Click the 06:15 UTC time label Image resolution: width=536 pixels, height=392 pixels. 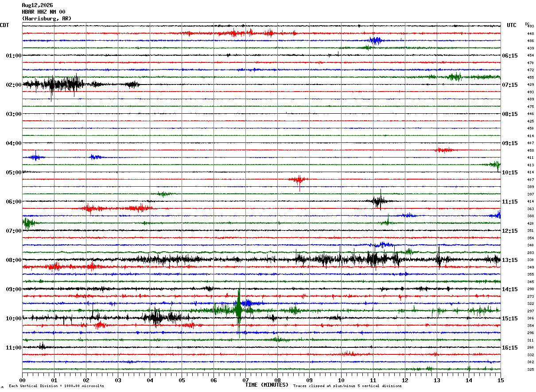coord(510,56)
